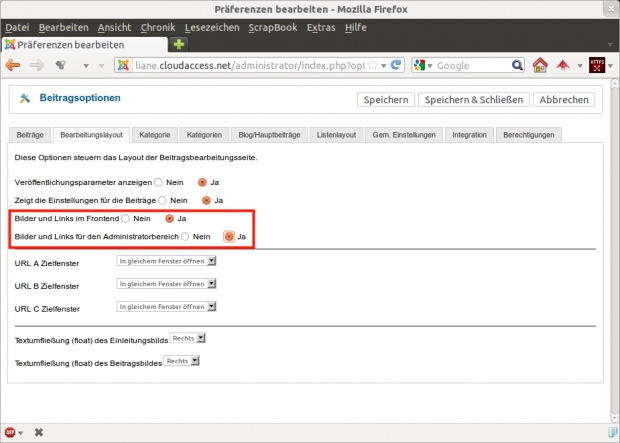
Task: Expand Textumfließung des Einleitungsbilds dropdown
Action: point(187,339)
